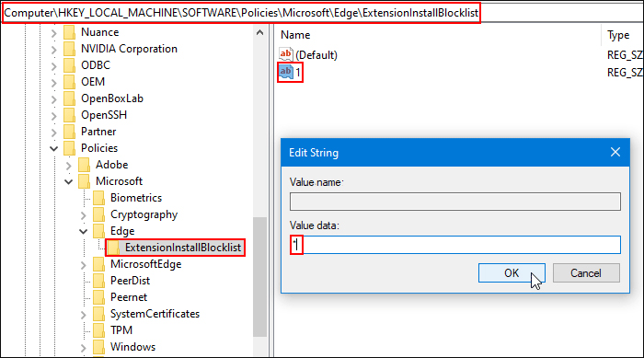
Task: Collapse the Edge key
Action: point(84,231)
